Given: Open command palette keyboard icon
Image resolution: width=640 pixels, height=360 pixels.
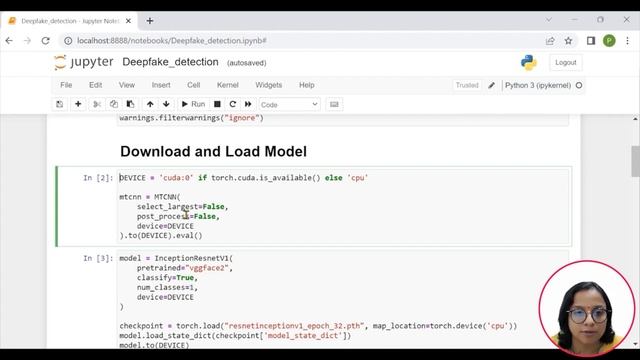Looking at the screenshot, I should 334,104.
